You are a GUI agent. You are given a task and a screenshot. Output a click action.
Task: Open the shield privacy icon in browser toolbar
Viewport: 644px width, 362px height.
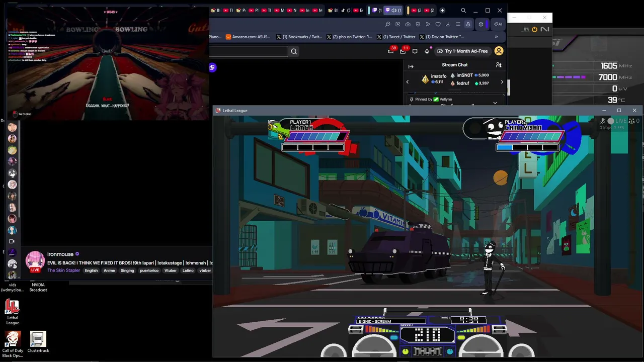[x=418, y=24]
